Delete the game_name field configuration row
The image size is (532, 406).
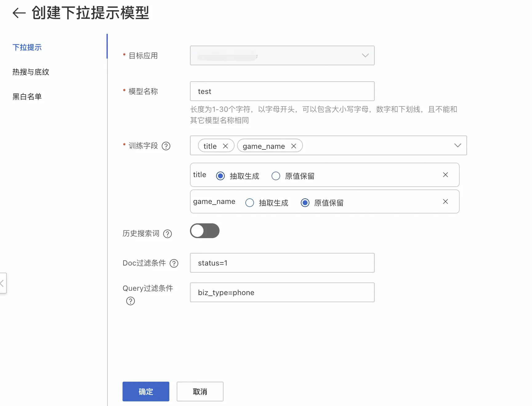click(x=445, y=201)
